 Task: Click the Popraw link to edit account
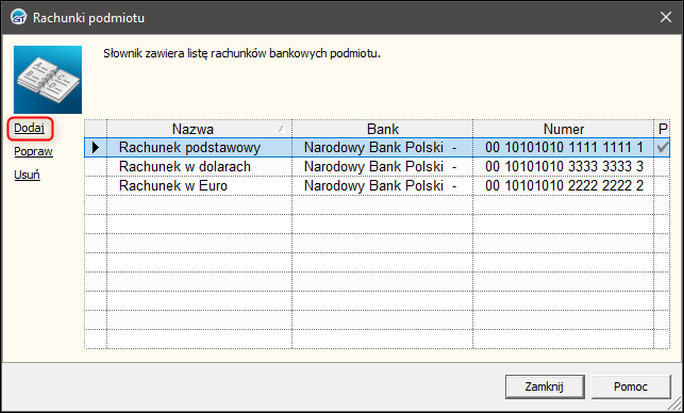pyautogui.click(x=33, y=152)
